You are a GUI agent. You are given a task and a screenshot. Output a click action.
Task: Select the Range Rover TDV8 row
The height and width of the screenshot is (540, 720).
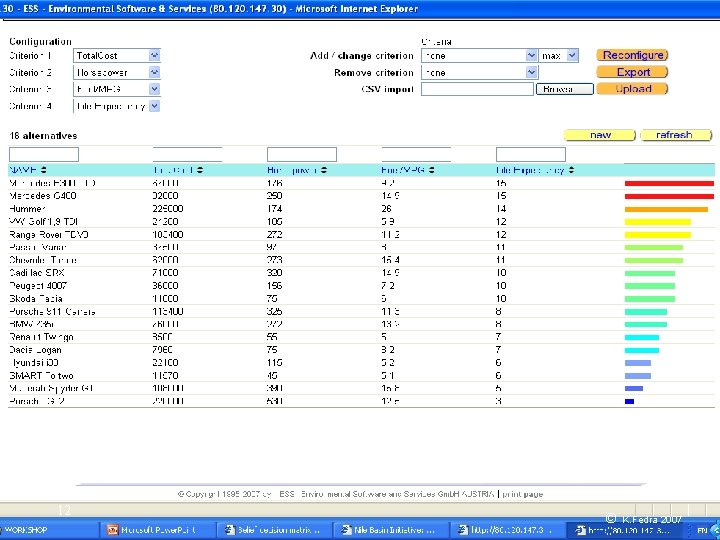tap(361, 235)
